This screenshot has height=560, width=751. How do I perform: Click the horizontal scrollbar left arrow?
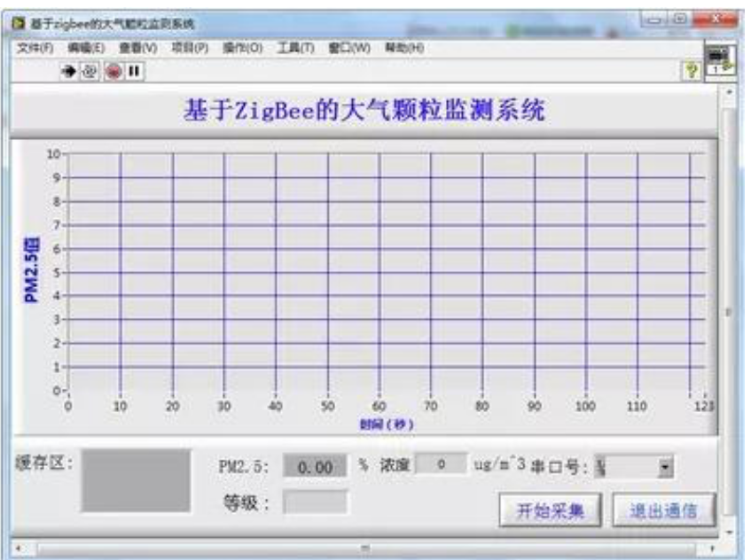(19, 548)
